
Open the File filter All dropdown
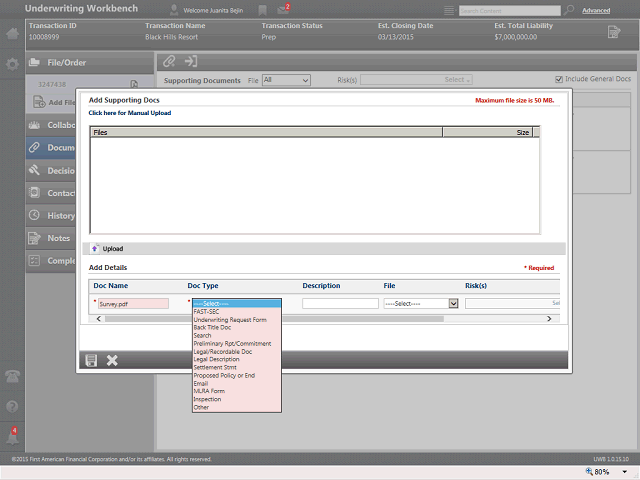[x=286, y=80]
